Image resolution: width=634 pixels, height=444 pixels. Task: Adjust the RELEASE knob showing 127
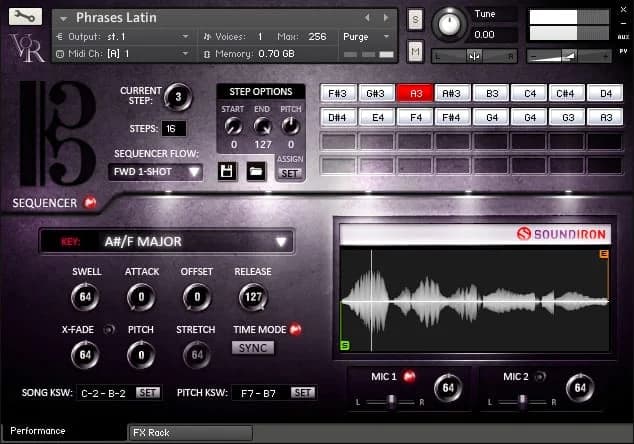[x=253, y=297]
